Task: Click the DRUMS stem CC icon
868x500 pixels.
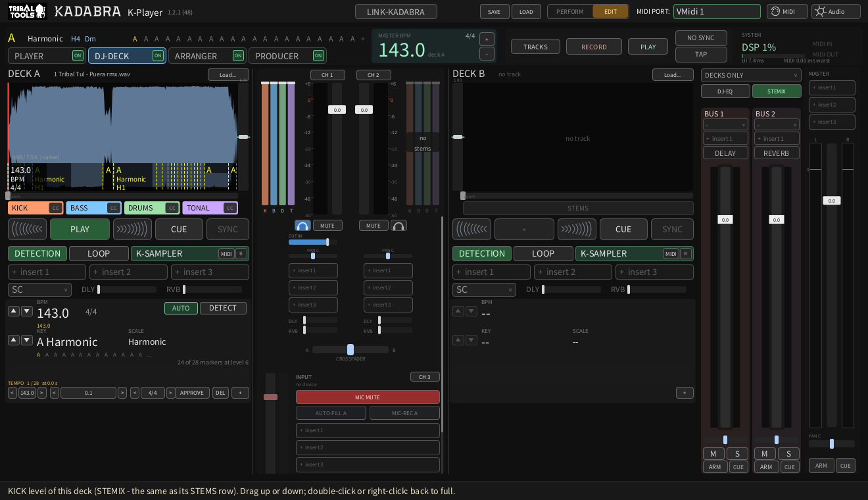Action: pyautogui.click(x=172, y=208)
